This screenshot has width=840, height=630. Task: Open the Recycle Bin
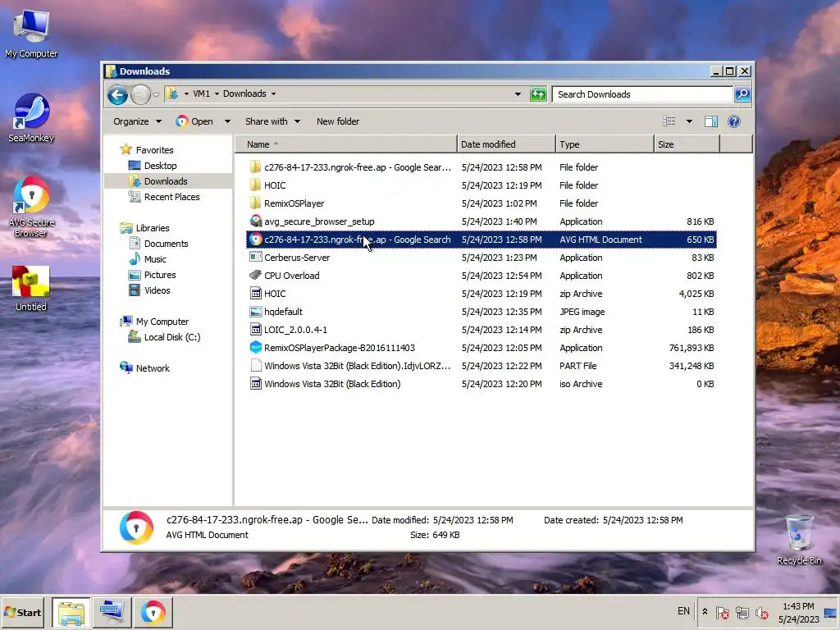tap(799, 539)
